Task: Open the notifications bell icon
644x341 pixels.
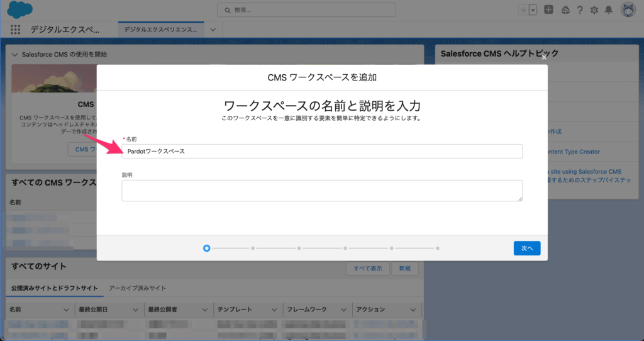Action: pyautogui.click(x=609, y=10)
